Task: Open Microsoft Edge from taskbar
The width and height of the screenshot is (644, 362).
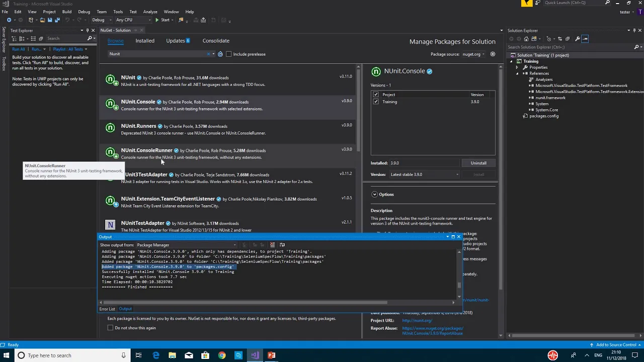Action: click(x=156, y=355)
